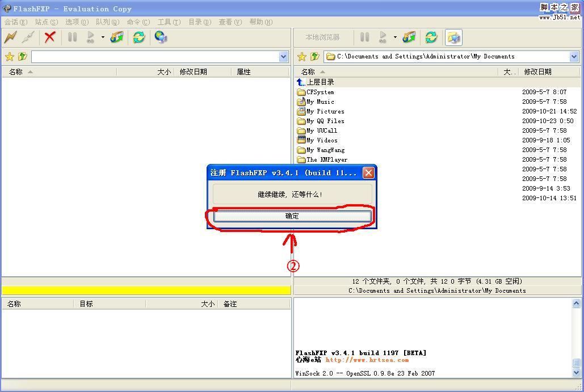Click the red X abort icon
The width and height of the screenshot is (584, 392).
[50, 37]
